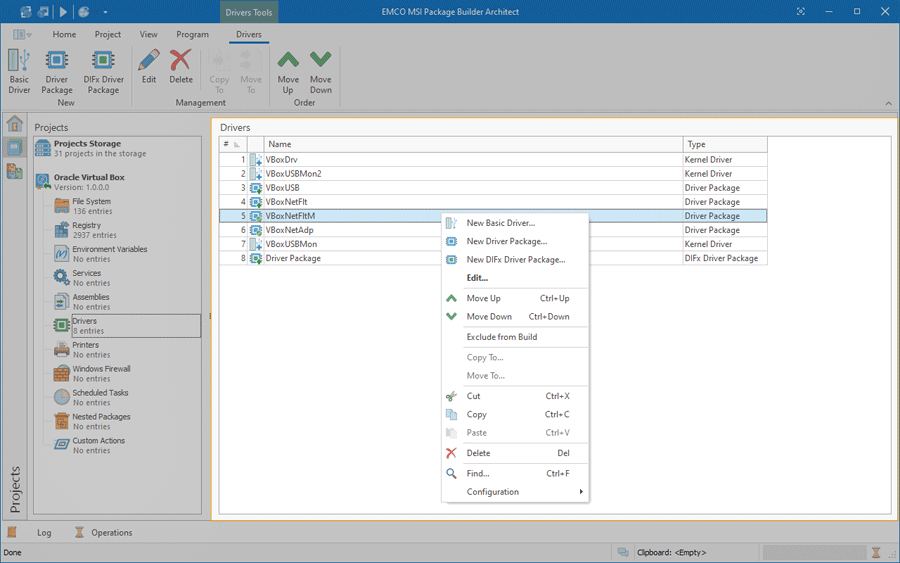This screenshot has height=563, width=900.
Task: Open the Operations panel tab
Action: coord(103,533)
